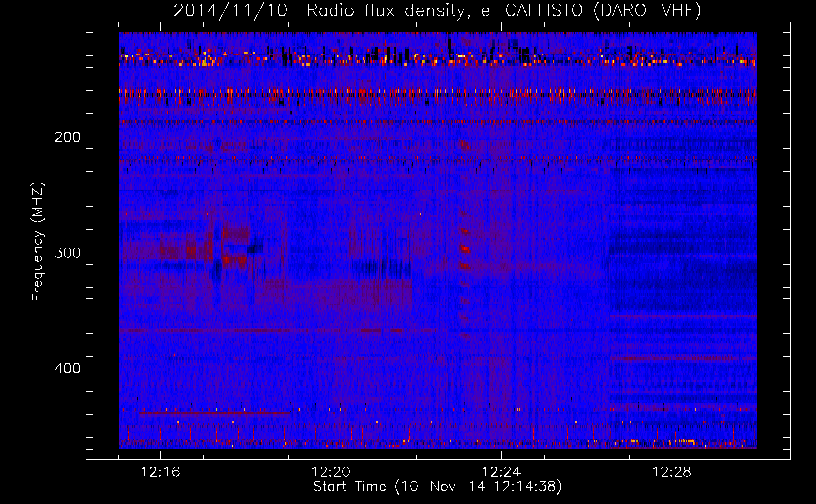Click the 12:16 time tick label
The image size is (816, 504).
(x=160, y=472)
